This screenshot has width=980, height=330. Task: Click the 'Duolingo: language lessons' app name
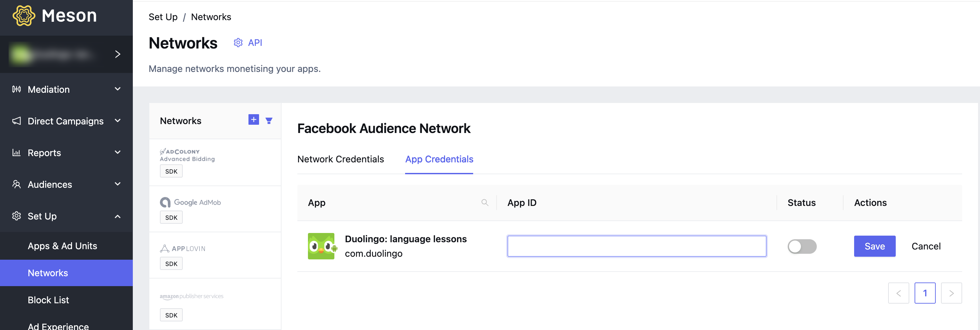coord(405,239)
